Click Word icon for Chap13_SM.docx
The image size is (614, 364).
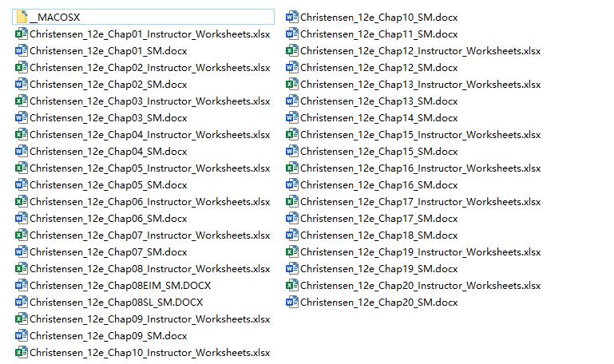pos(292,101)
